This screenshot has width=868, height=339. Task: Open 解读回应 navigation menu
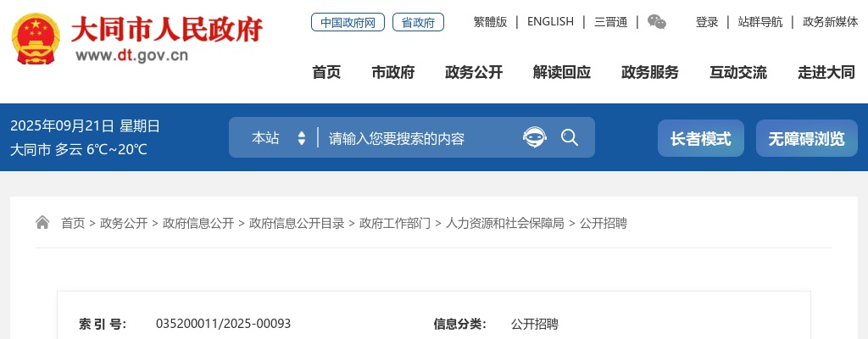(x=562, y=72)
